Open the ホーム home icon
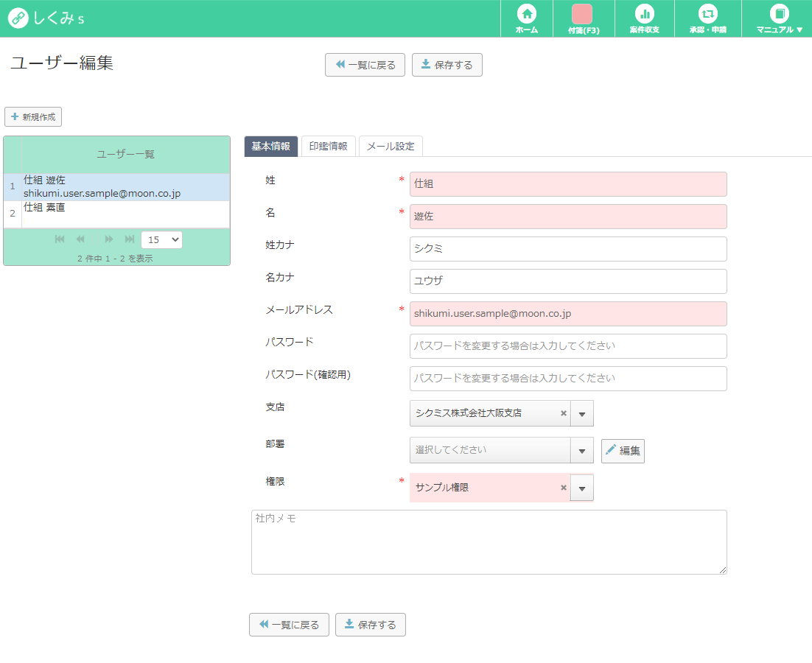Viewport: 812px width, 663px height. click(x=526, y=18)
